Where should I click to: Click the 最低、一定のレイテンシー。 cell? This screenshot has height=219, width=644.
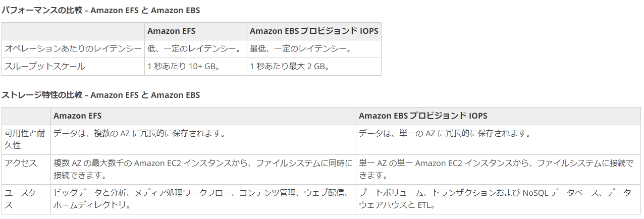tap(300, 49)
